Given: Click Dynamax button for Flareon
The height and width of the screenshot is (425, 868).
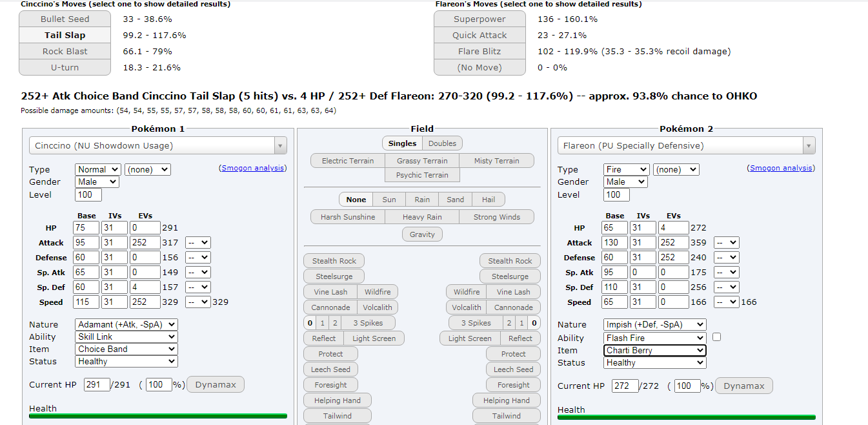Looking at the screenshot, I should coord(744,386).
